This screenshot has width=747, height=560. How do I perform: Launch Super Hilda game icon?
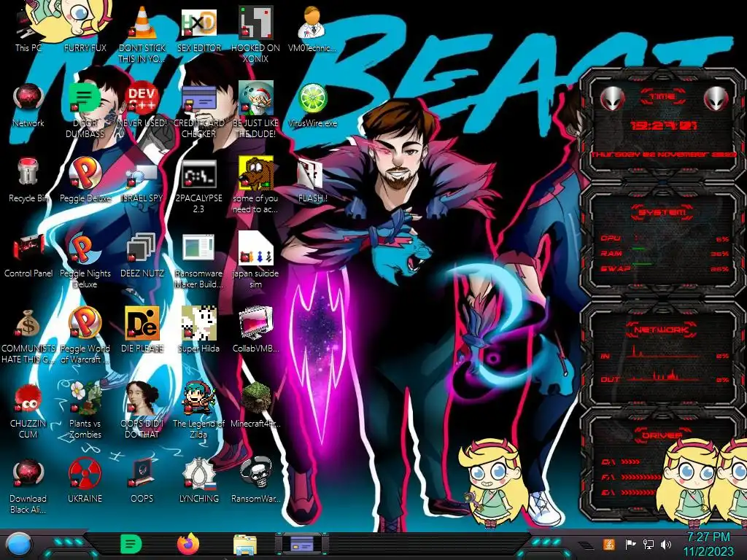click(x=198, y=323)
